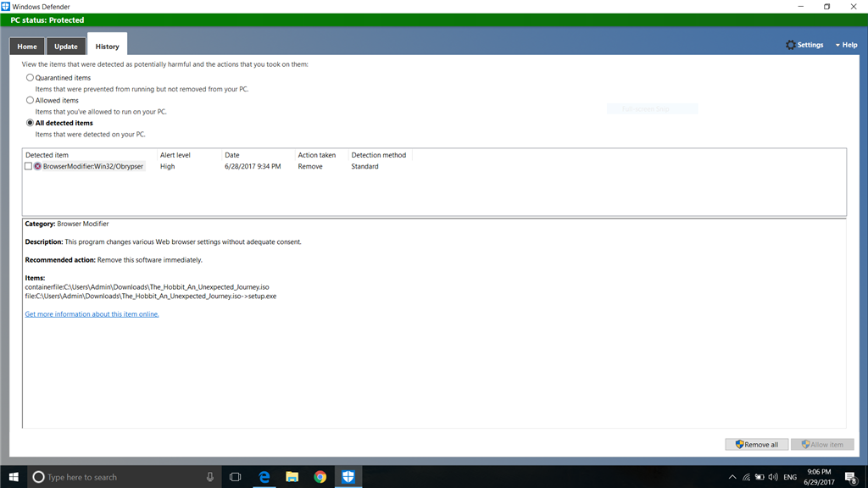Select the All detected items radio button
This screenshot has height=488, width=868.
point(30,123)
